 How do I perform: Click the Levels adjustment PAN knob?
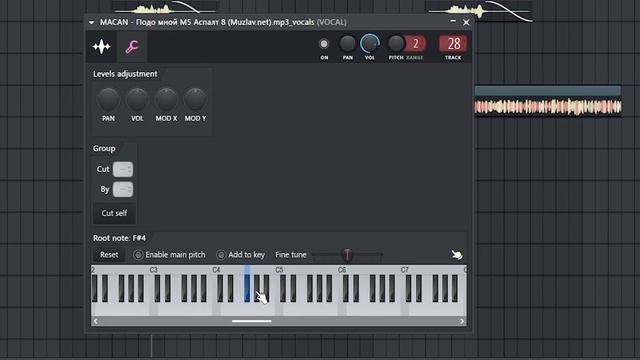click(x=108, y=100)
